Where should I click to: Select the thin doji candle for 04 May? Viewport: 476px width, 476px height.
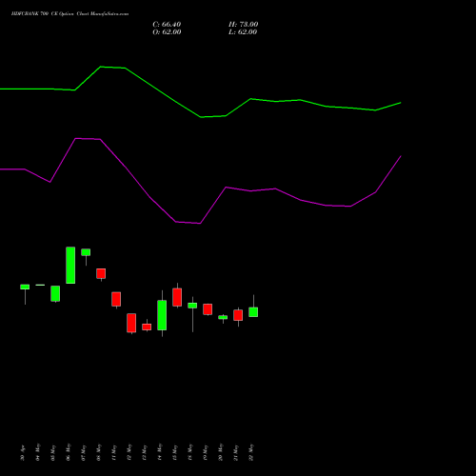tap(40, 285)
